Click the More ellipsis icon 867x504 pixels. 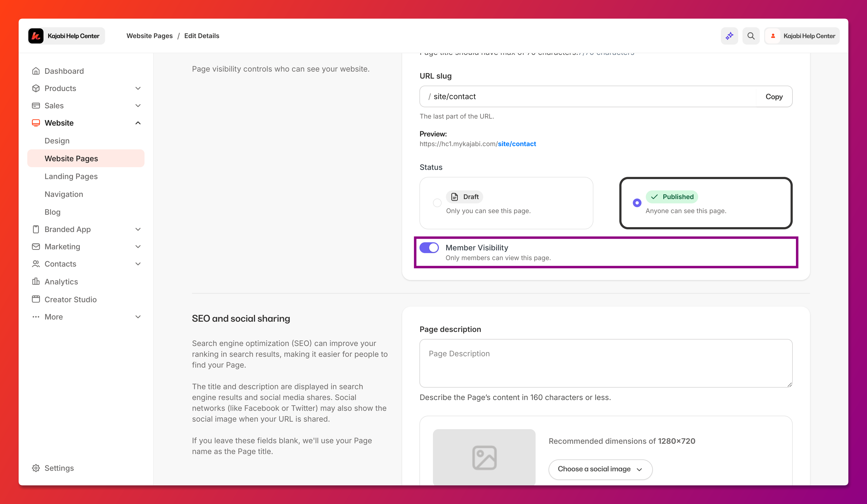pyautogui.click(x=36, y=317)
